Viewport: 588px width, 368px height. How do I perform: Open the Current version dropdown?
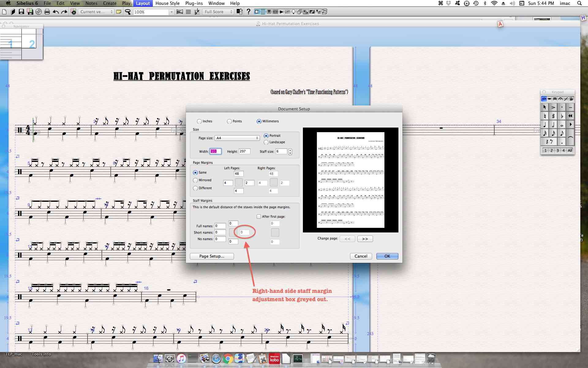(96, 12)
